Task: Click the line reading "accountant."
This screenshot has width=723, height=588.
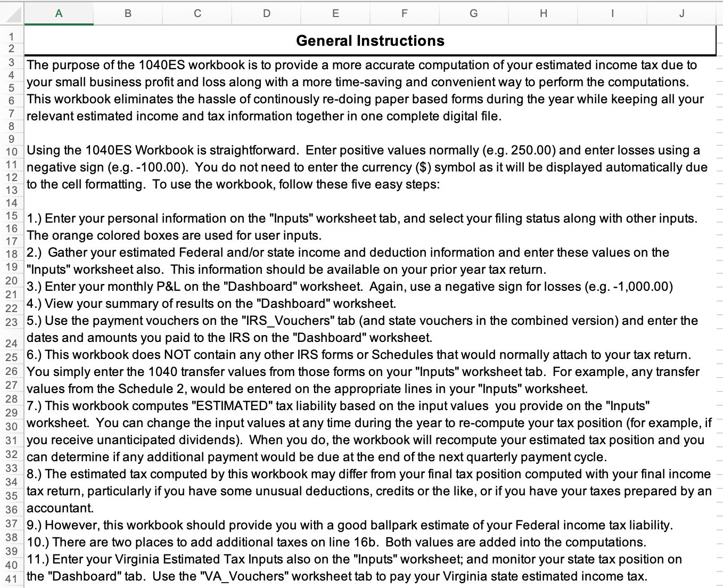Action: tap(60, 508)
